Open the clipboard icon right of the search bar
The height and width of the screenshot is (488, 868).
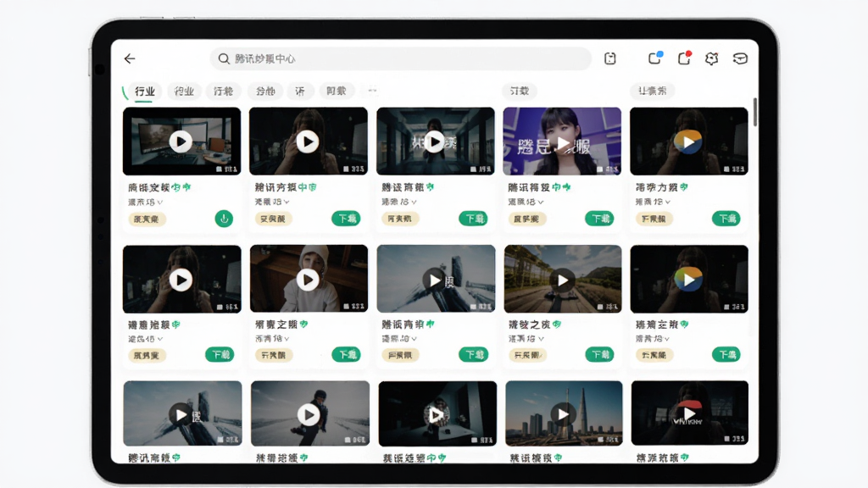[610, 58]
